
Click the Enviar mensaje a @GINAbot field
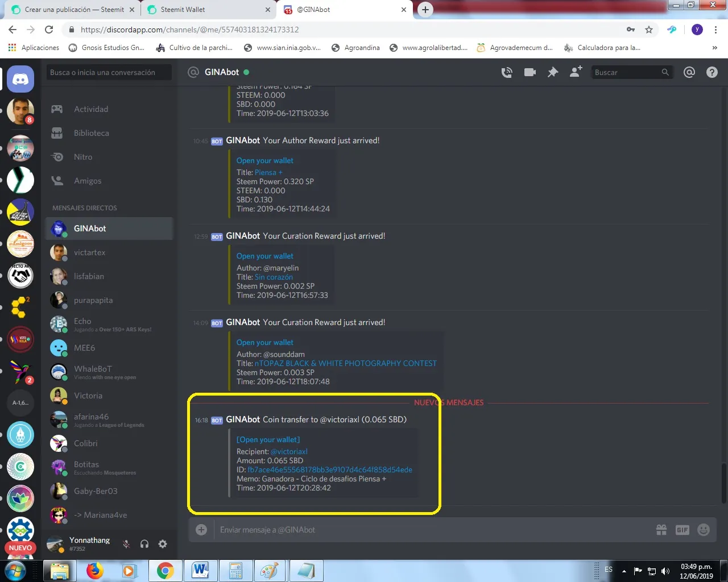432,530
